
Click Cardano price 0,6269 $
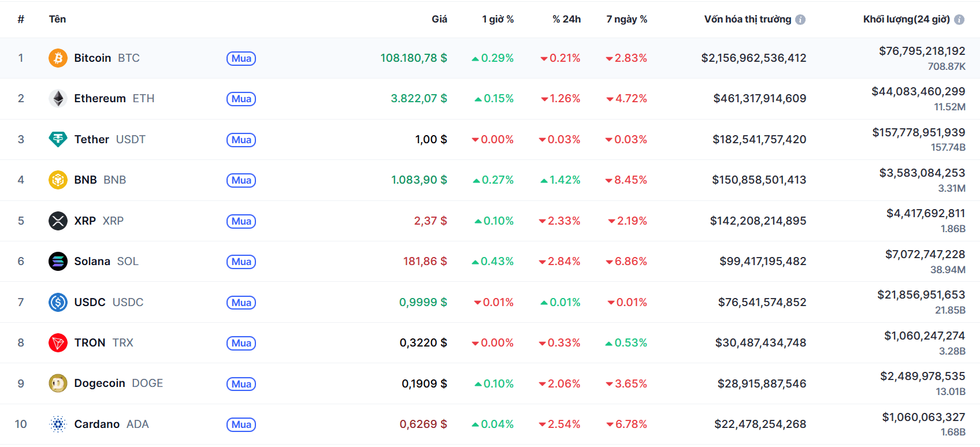click(424, 424)
